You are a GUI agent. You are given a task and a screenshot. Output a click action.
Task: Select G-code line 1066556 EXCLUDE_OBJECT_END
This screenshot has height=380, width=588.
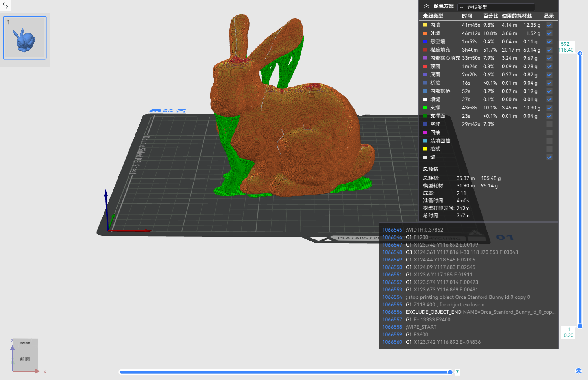pyautogui.click(x=469, y=312)
